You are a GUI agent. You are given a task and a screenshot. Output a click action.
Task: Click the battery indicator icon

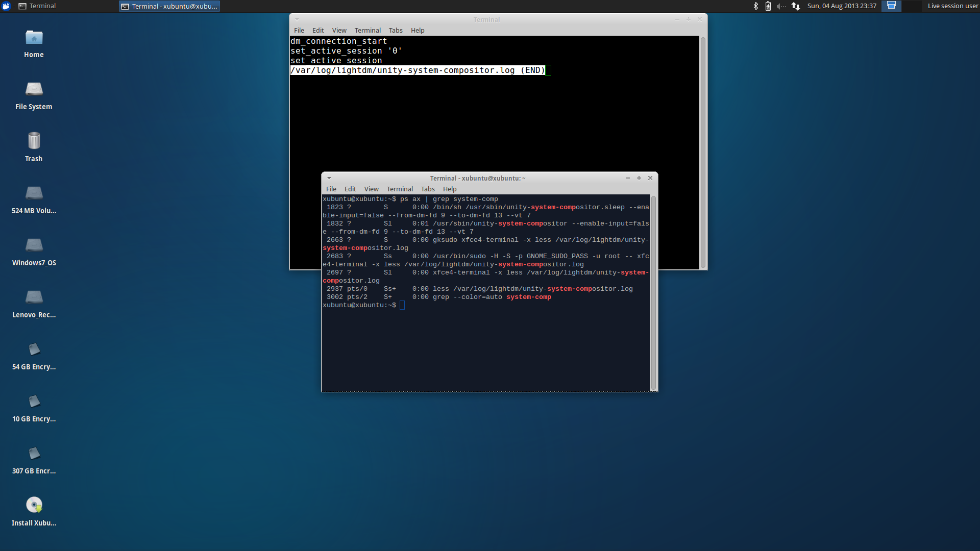[768, 6]
